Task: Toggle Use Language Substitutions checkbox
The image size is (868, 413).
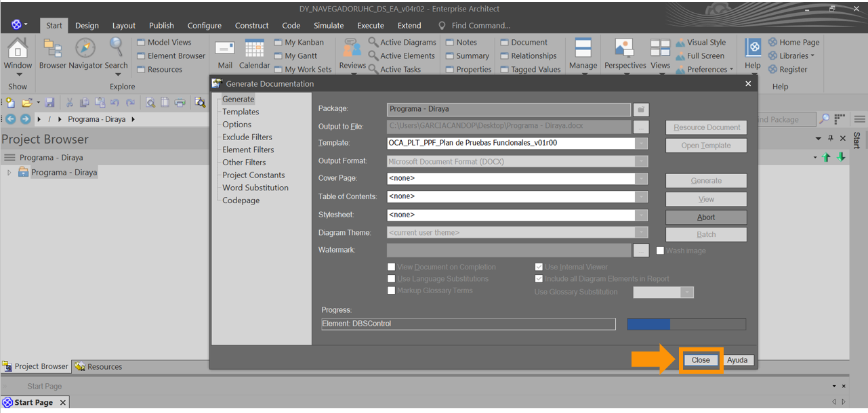Action: coord(392,279)
